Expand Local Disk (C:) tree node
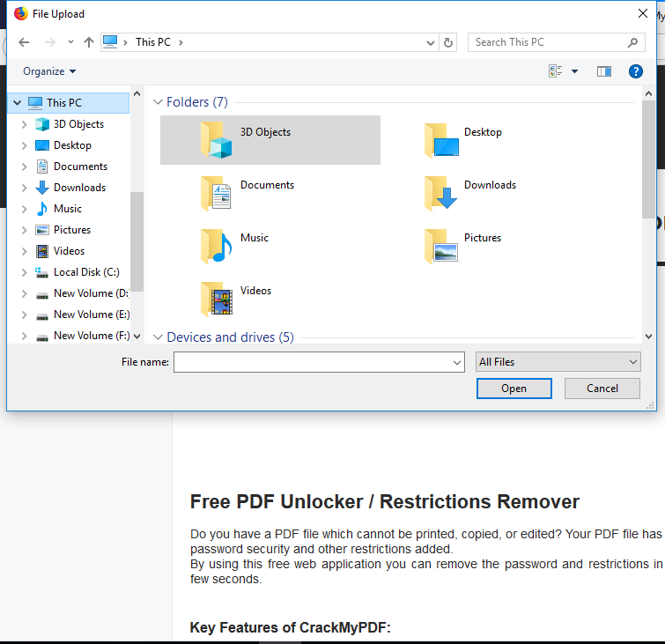Screen dimensions: 665x644 click(x=24, y=273)
